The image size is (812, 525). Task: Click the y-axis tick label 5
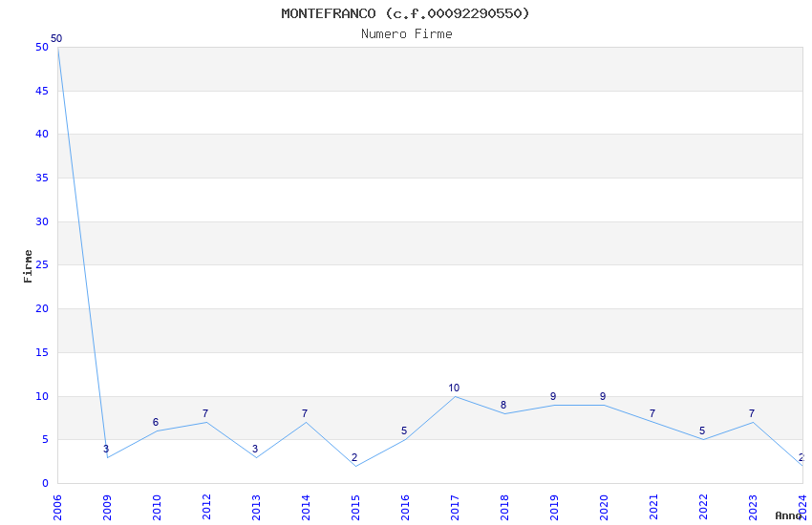click(x=45, y=440)
